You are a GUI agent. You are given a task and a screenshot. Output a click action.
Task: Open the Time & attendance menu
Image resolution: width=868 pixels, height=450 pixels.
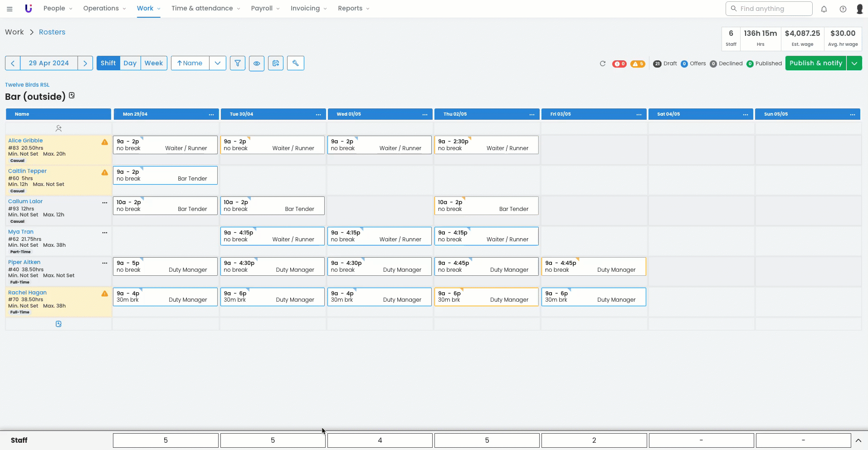[x=205, y=9]
